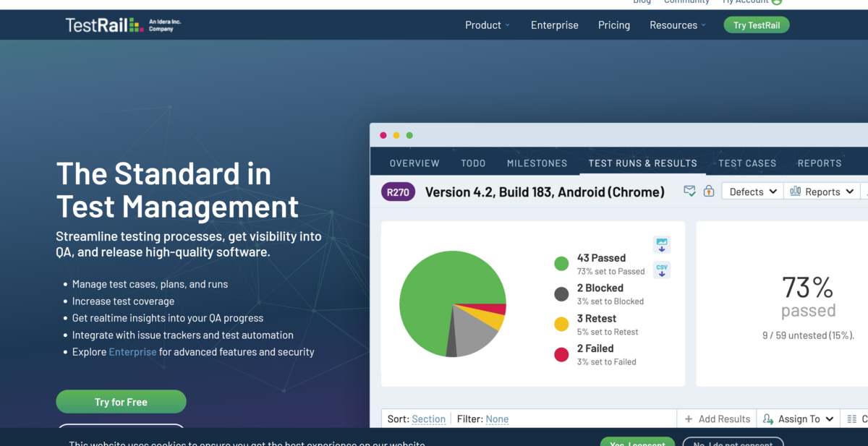This screenshot has width=868, height=446.
Task: Click the download chart image icon
Action: pyautogui.click(x=662, y=244)
